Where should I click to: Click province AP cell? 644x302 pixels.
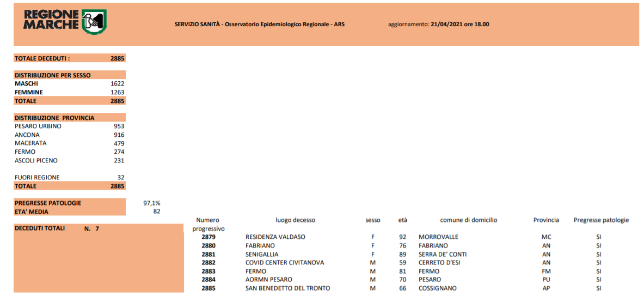coord(546,288)
